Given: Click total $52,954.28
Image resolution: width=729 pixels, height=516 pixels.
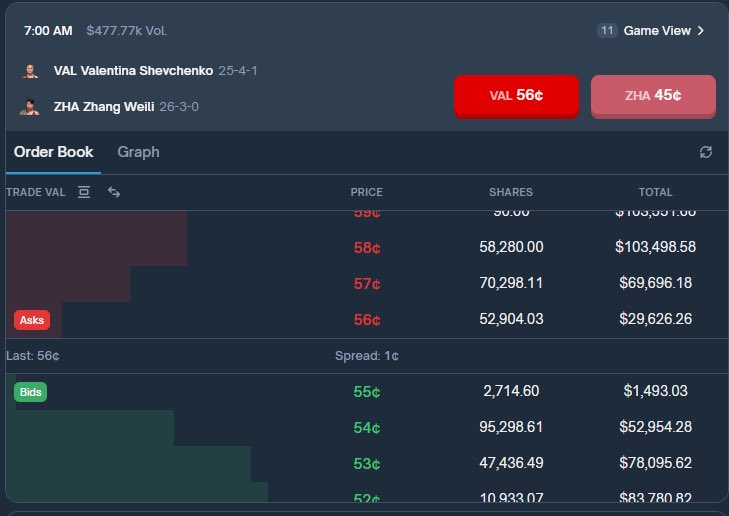Looking at the screenshot, I should click(x=656, y=427).
